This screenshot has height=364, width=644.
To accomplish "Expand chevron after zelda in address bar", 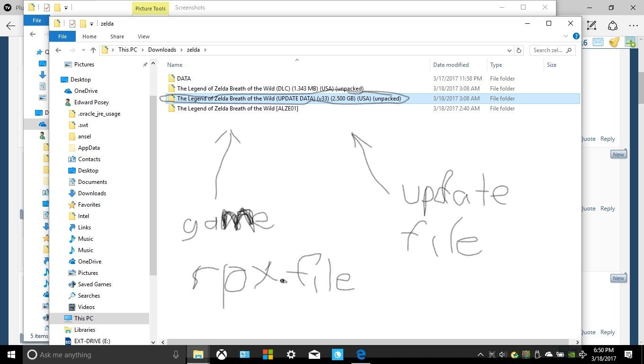I will [x=205, y=50].
